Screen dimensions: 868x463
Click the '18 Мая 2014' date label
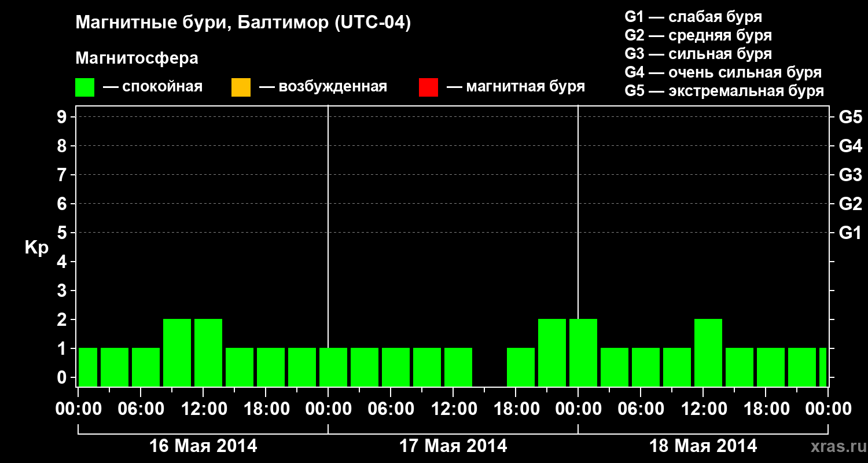click(x=703, y=446)
